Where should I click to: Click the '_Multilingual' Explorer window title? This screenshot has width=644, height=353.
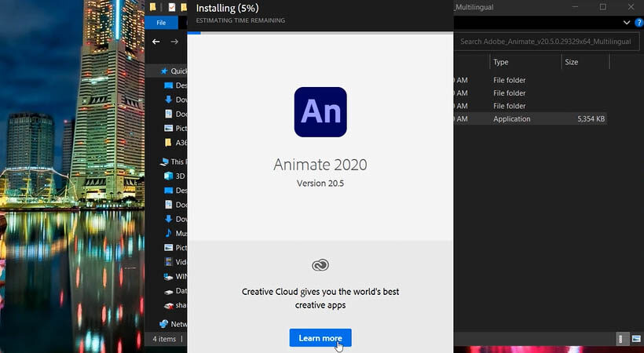click(x=474, y=7)
